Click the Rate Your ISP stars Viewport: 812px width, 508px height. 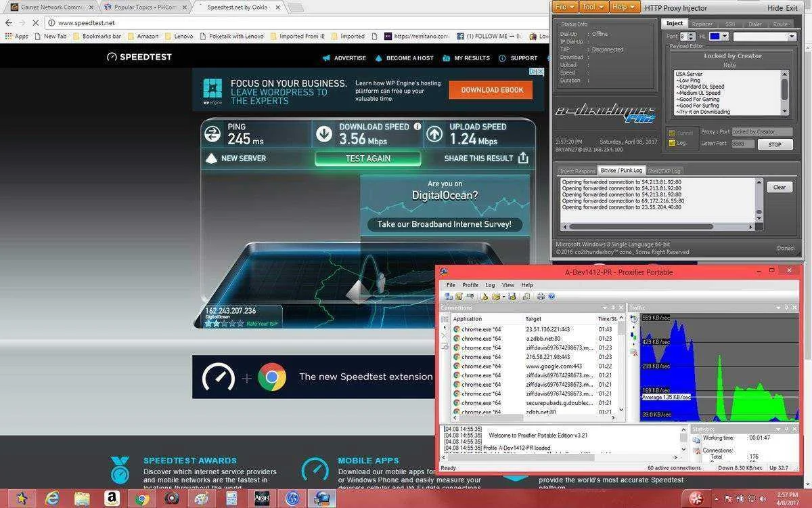click(x=225, y=324)
